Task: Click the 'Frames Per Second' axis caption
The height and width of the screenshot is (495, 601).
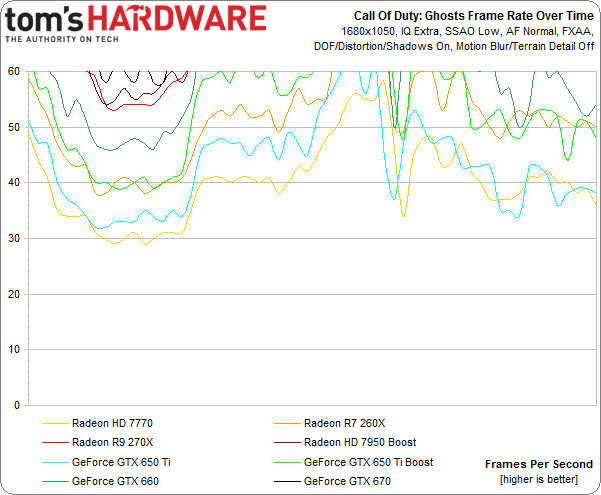Action: [539, 464]
